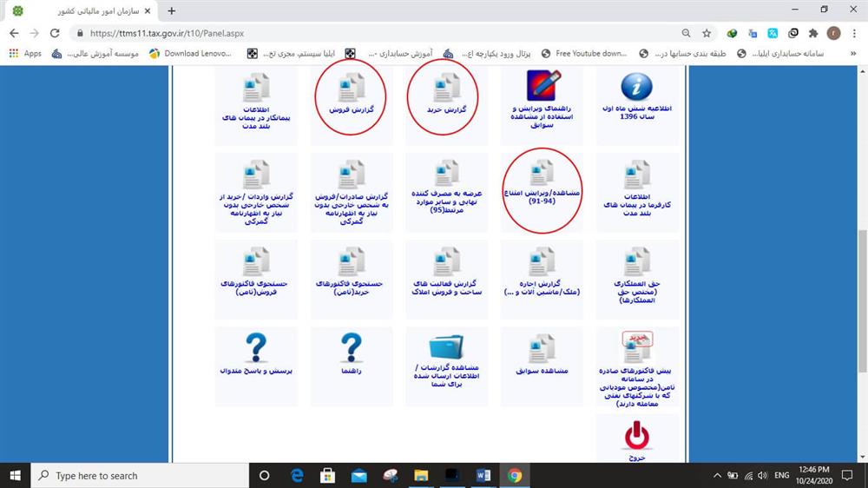The height and width of the screenshot is (488, 868).
Task: Open the Chrome extensions puzzle icon
Action: click(813, 33)
